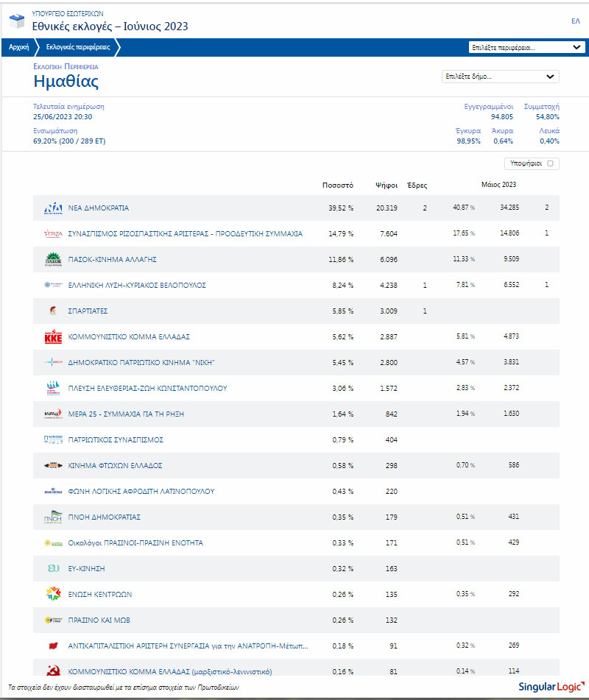Enable the Υποψήφιοι checkbox
The image size is (589, 700).
(550, 163)
